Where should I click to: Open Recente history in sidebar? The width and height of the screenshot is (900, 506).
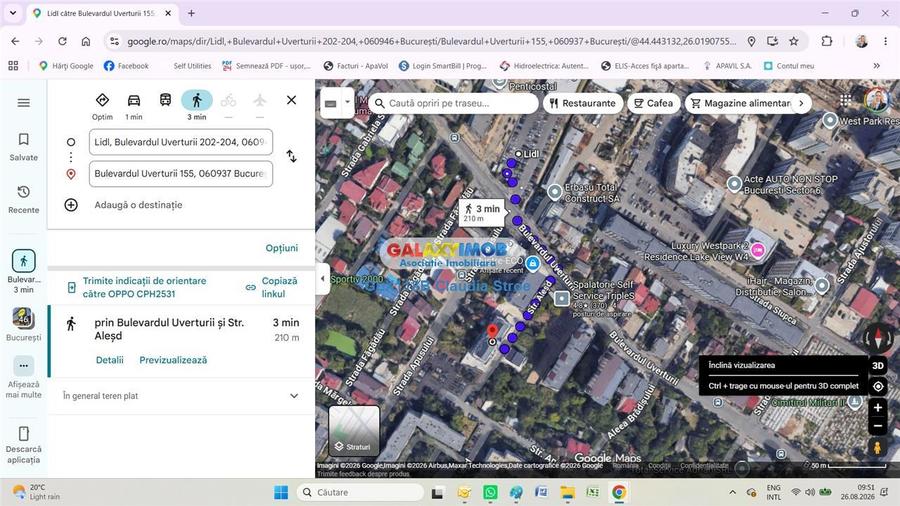pyautogui.click(x=24, y=199)
